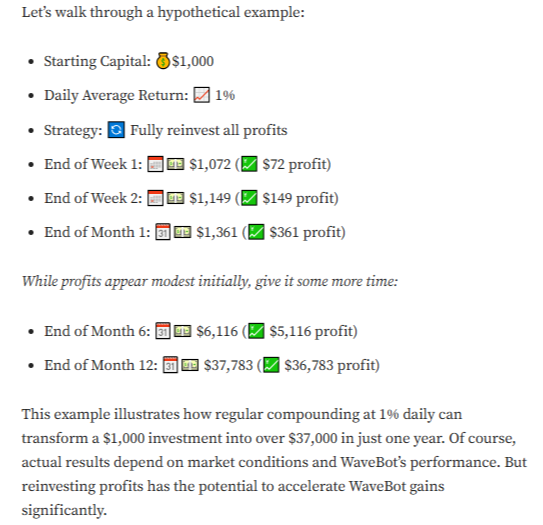The height and width of the screenshot is (525, 543).
Task: Click the banknote emoji before $37,783
Action: point(190,365)
